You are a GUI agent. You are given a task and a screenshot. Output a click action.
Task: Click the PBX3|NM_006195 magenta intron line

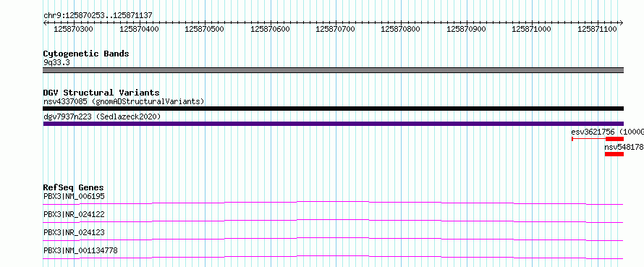[x=333, y=203]
